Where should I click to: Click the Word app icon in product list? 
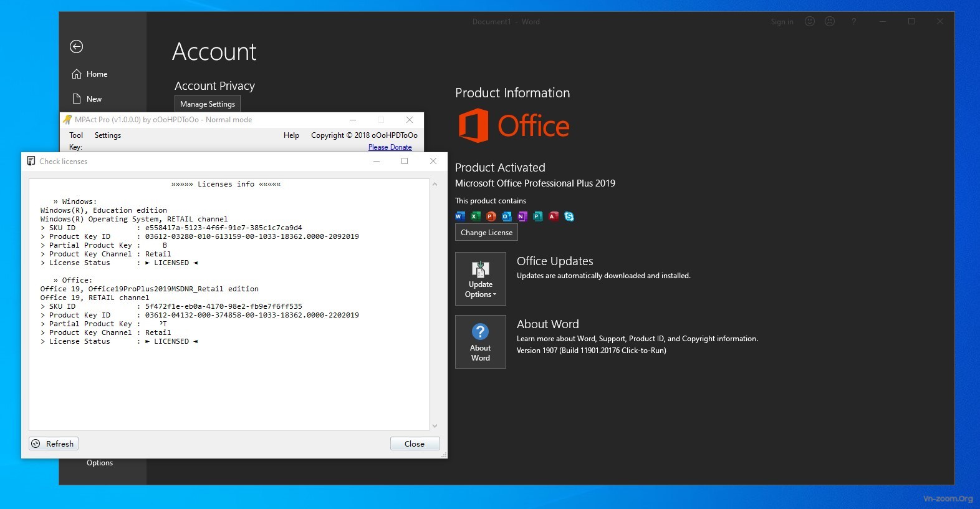point(460,216)
